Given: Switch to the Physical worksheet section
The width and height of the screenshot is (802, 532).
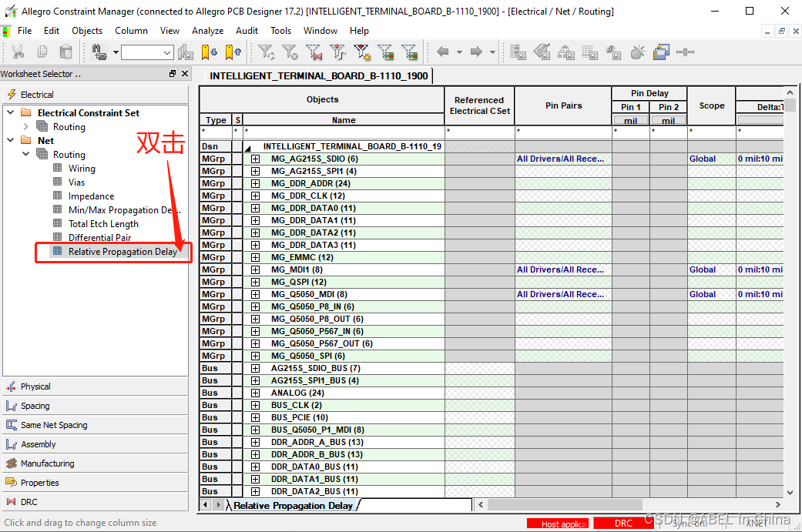Looking at the screenshot, I should [x=35, y=386].
